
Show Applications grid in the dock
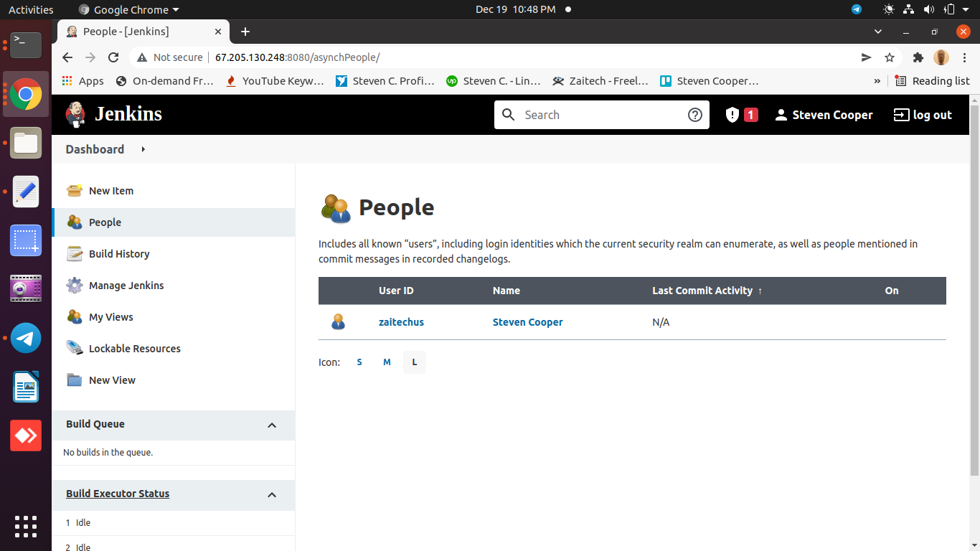pyautogui.click(x=26, y=527)
